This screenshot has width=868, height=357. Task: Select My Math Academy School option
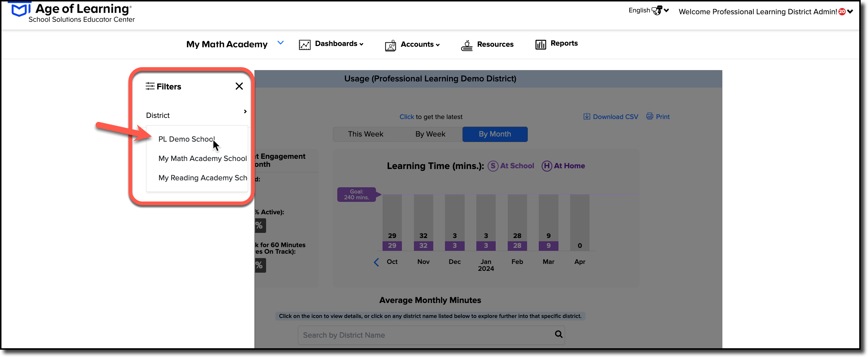tap(203, 158)
